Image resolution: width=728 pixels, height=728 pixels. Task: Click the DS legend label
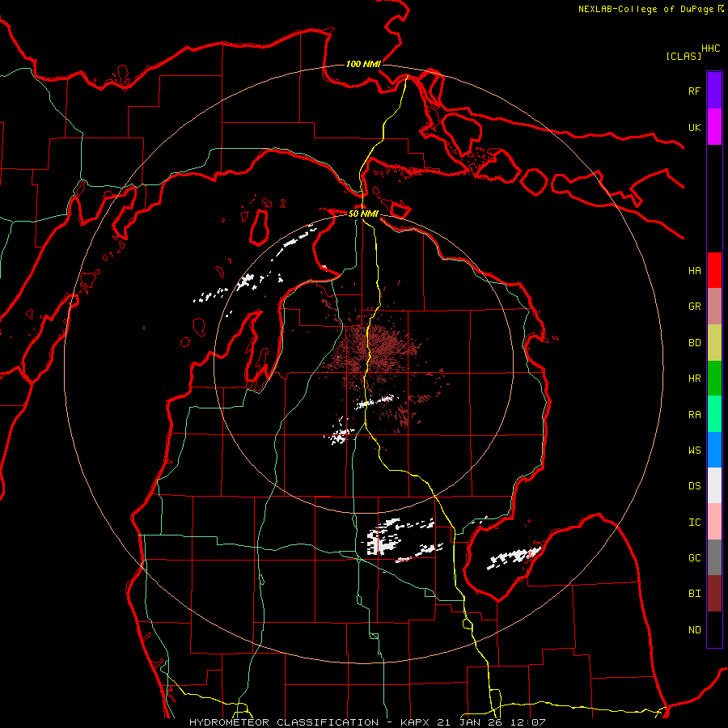click(x=694, y=486)
